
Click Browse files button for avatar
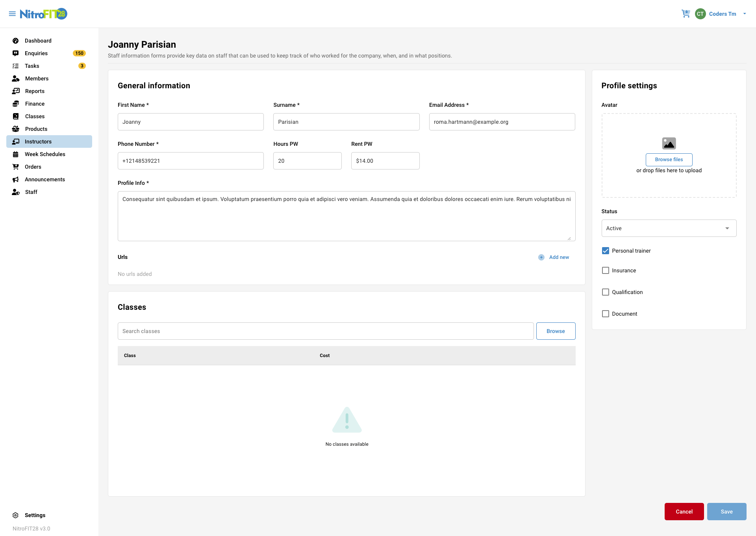669,160
